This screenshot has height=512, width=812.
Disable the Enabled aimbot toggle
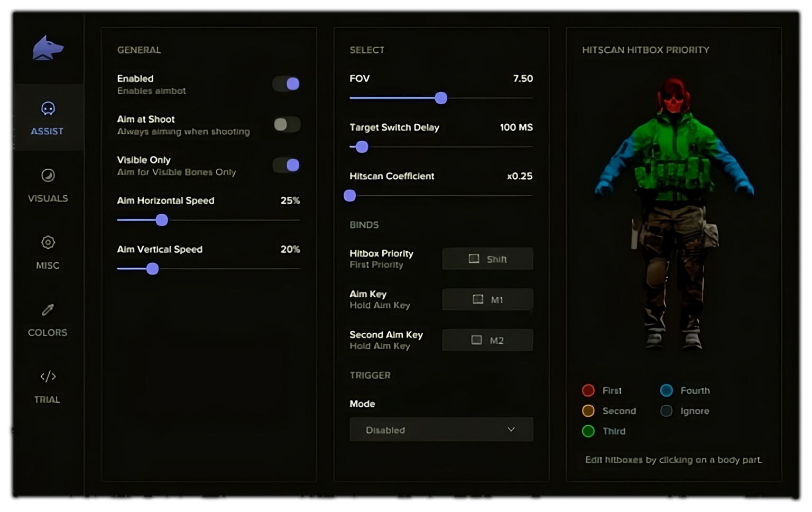285,84
